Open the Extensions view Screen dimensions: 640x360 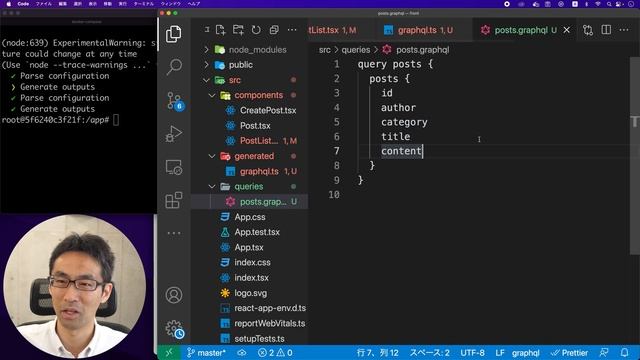[174, 200]
